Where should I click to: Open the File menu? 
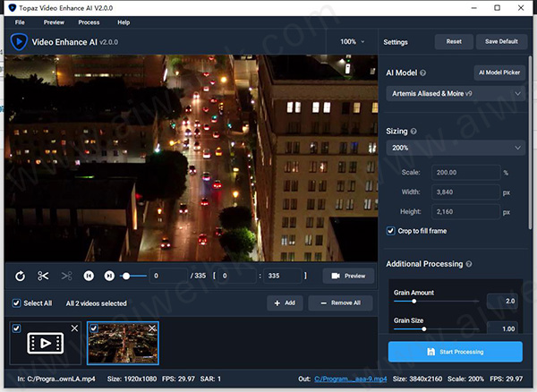pos(20,22)
